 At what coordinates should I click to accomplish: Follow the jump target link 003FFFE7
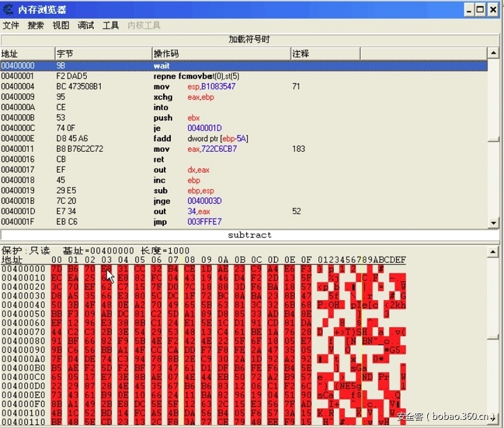(x=205, y=221)
